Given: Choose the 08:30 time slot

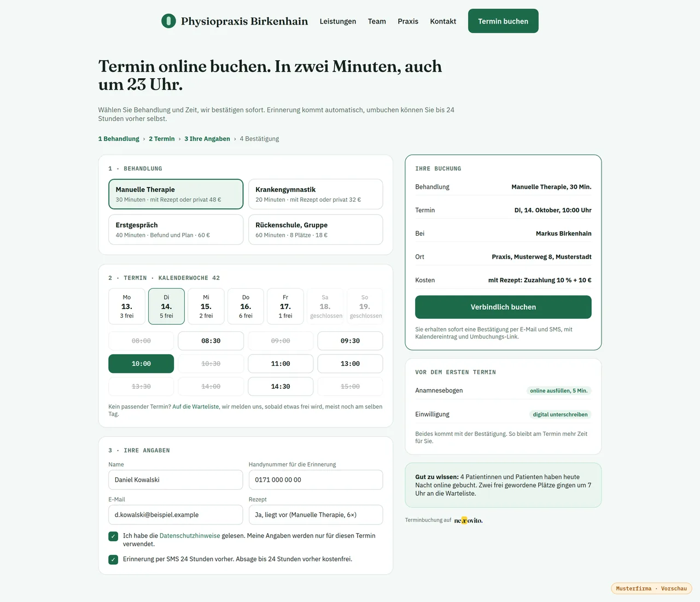Looking at the screenshot, I should pyautogui.click(x=211, y=341).
